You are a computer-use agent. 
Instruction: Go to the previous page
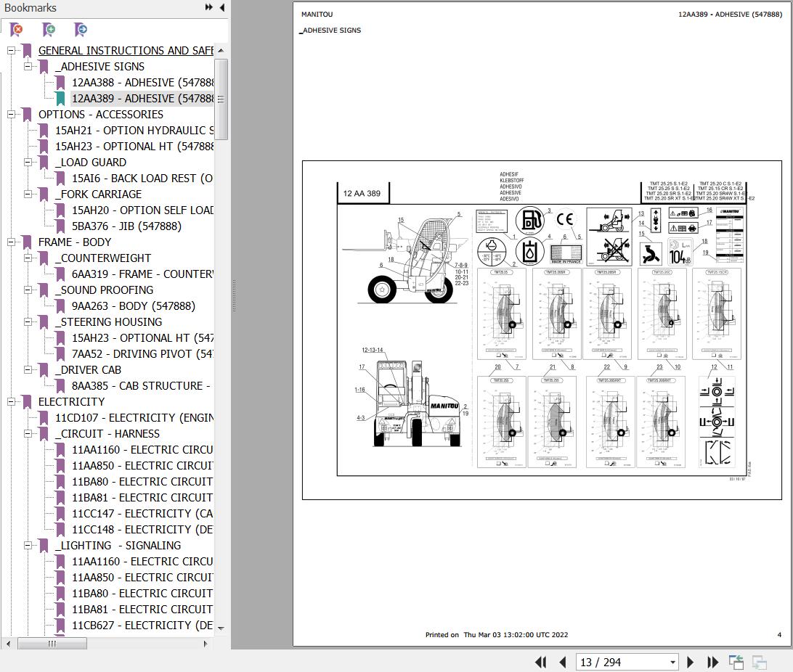click(x=562, y=662)
